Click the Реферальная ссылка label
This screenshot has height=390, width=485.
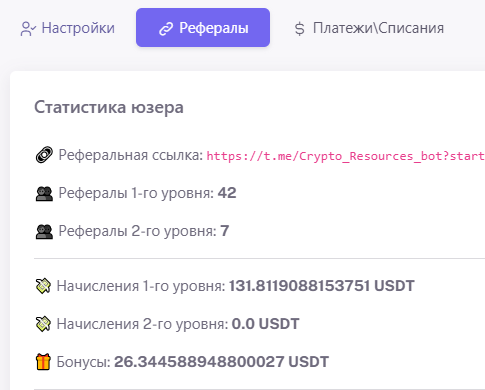131,155
